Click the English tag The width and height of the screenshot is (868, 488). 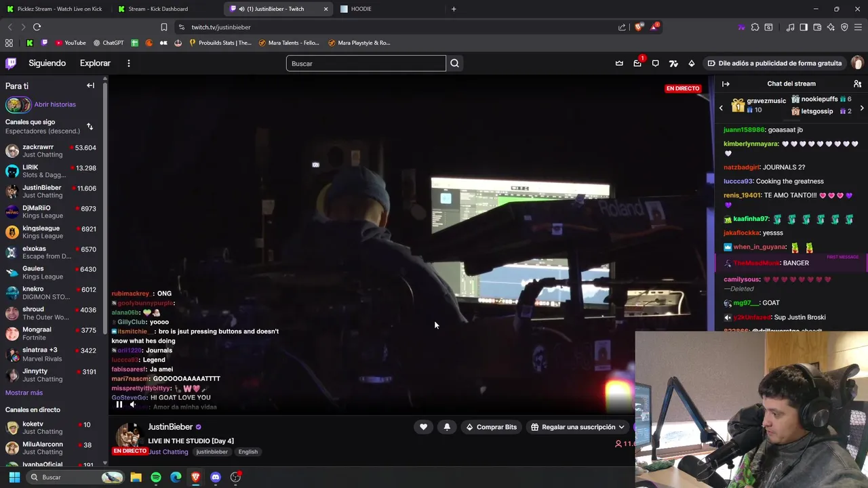click(x=248, y=451)
